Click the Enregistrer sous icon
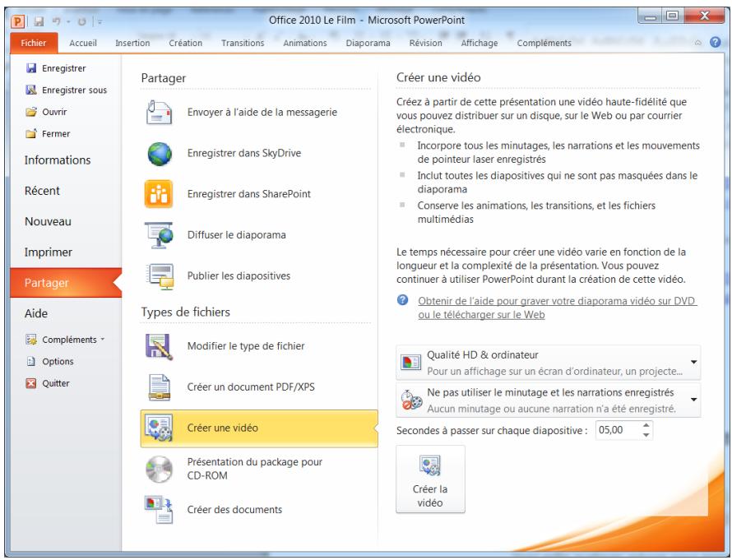The width and height of the screenshot is (732, 560). pyautogui.click(x=31, y=90)
